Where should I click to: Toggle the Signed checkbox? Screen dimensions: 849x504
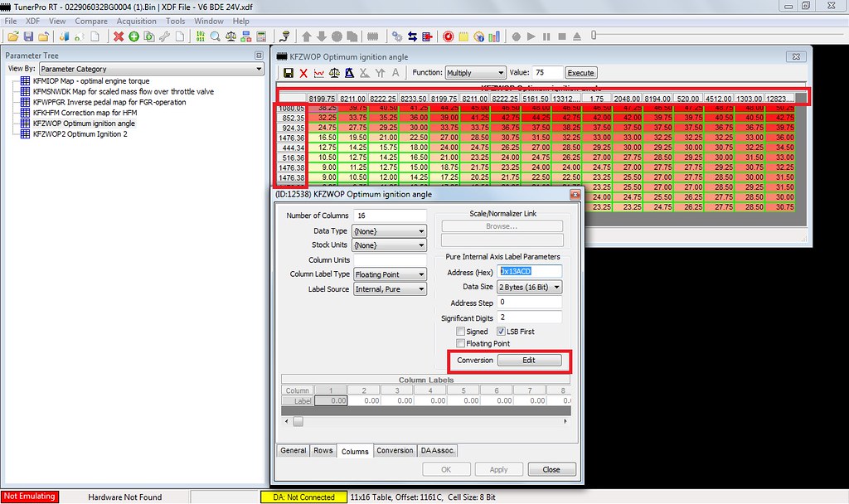click(x=460, y=332)
